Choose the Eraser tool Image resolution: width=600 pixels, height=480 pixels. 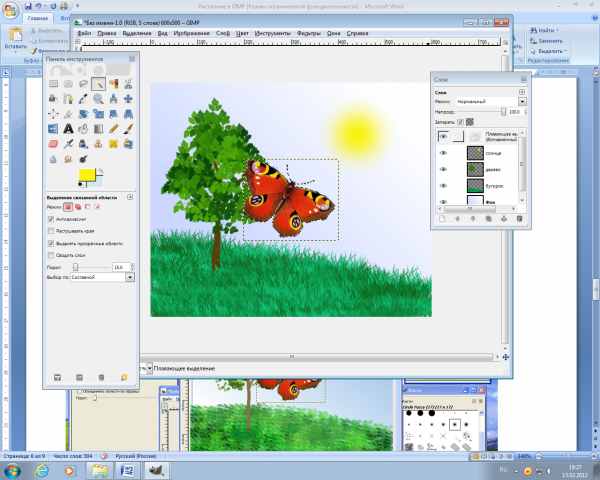pos(53,143)
